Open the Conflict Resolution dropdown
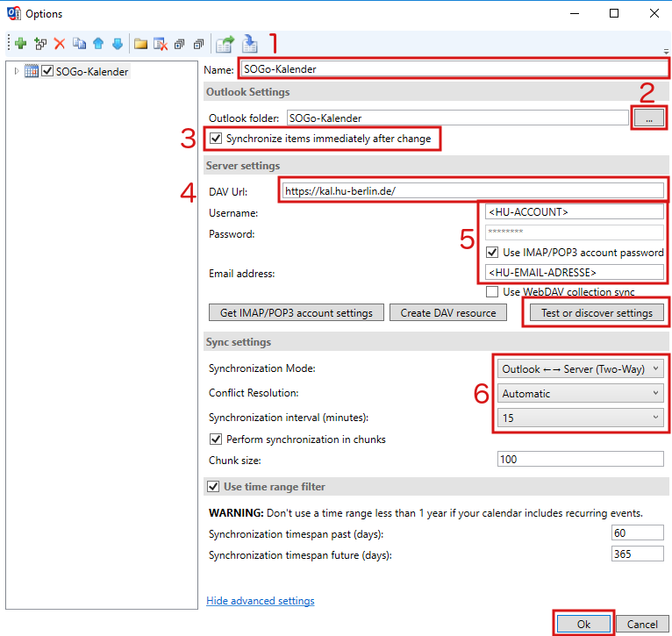Viewport: 672px width, 636px height. tap(580, 394)
